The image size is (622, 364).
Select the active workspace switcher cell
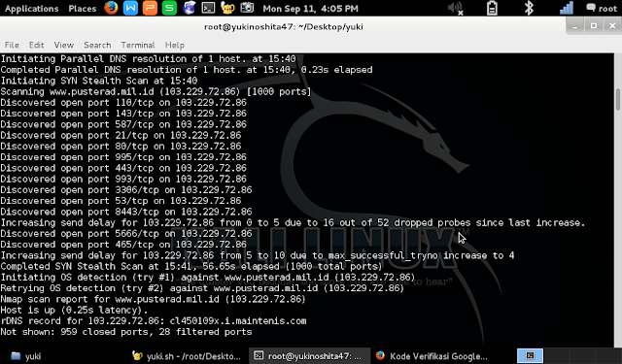click(530, 355)
